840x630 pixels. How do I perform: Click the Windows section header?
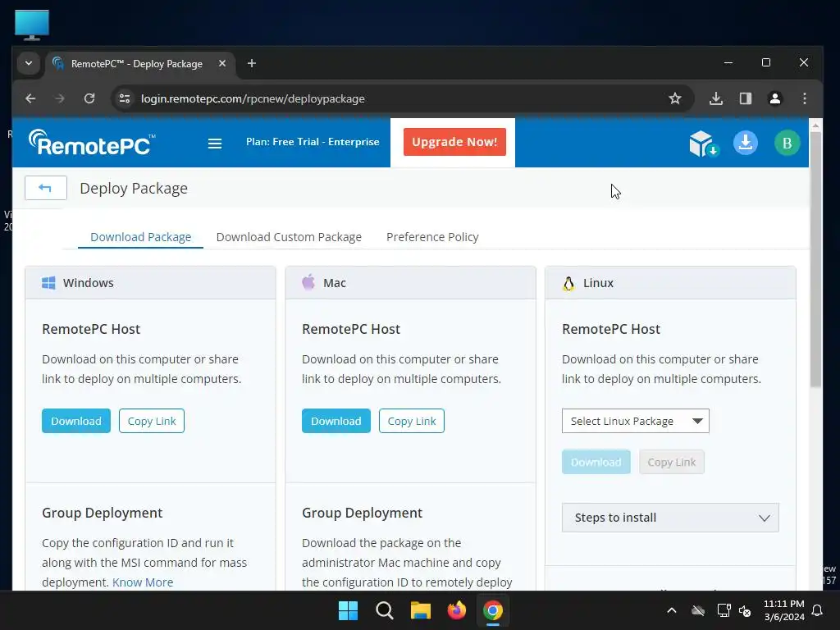[x=151, y=283]
